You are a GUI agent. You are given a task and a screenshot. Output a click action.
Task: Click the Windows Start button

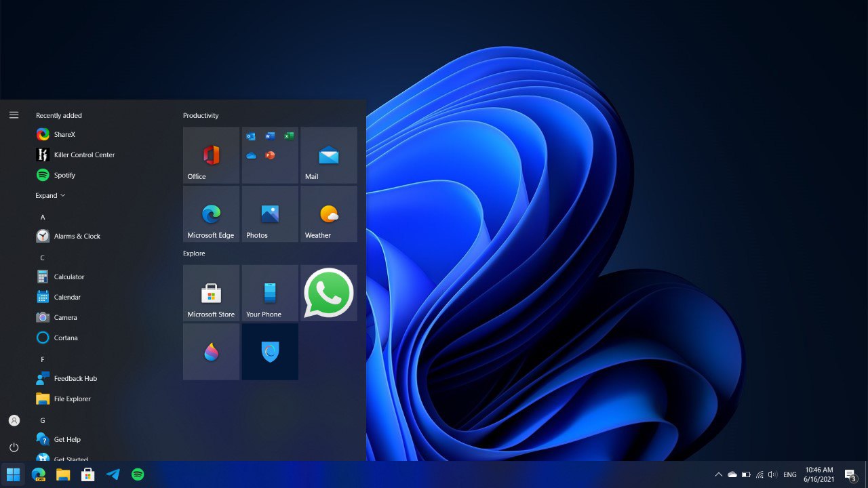[x=13, y=474]
